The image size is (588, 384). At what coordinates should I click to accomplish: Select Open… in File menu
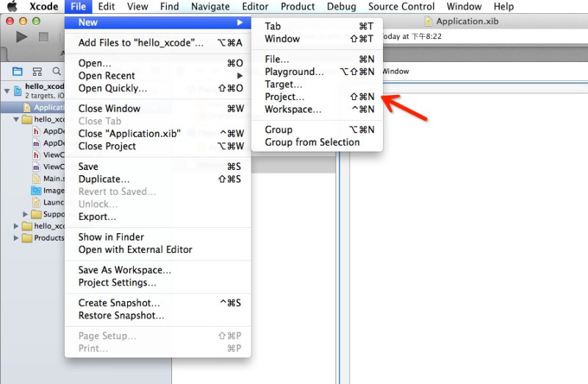(x=158, y=63)
